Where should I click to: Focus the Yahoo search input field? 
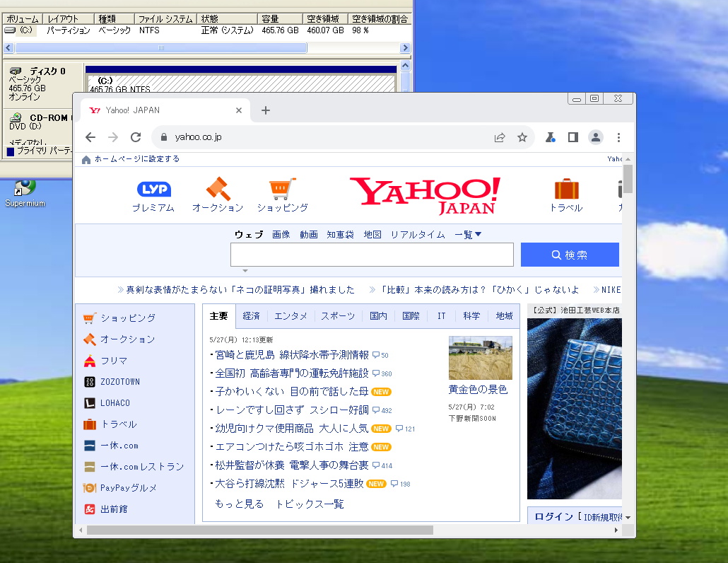372,255
